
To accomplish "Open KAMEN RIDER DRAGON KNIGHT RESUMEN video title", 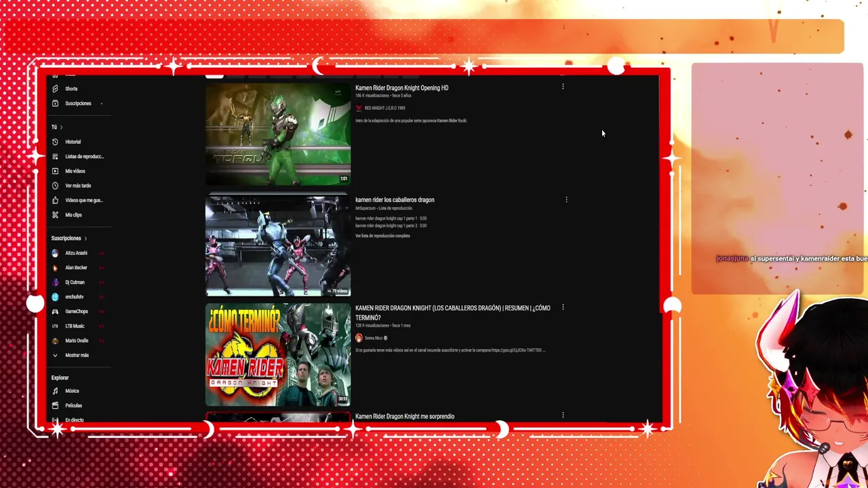I will click(x=453, y=312).
